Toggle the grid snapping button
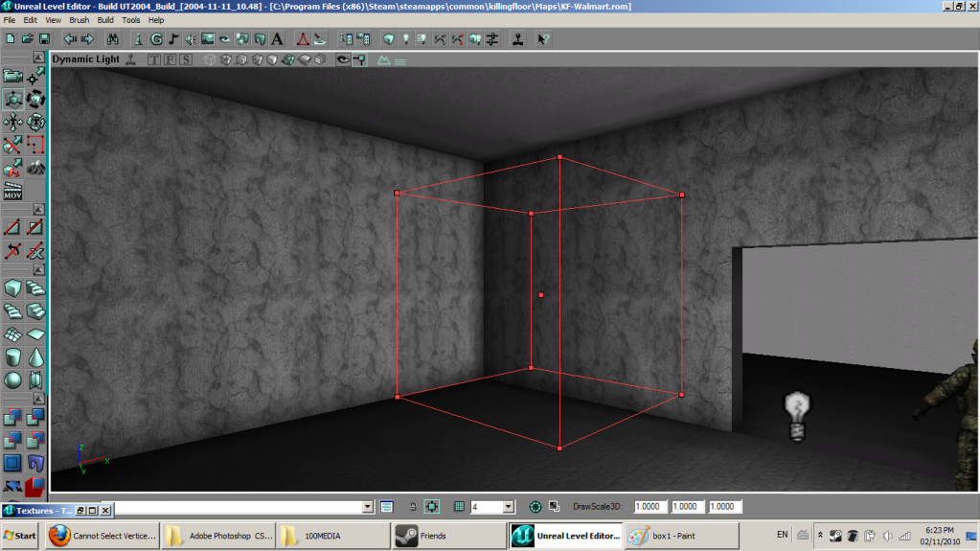The width and height of the screenshot is (980, 551). pos(458,506)
